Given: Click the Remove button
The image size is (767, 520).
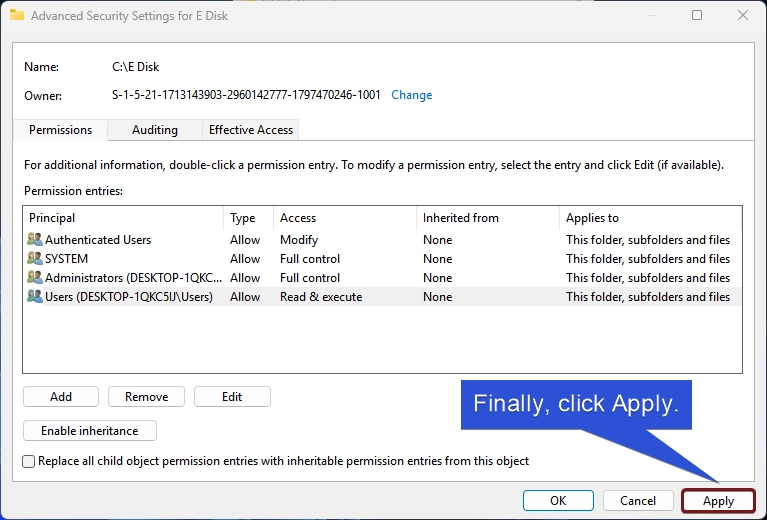Looking at the screenshot, I should point(146,397).
